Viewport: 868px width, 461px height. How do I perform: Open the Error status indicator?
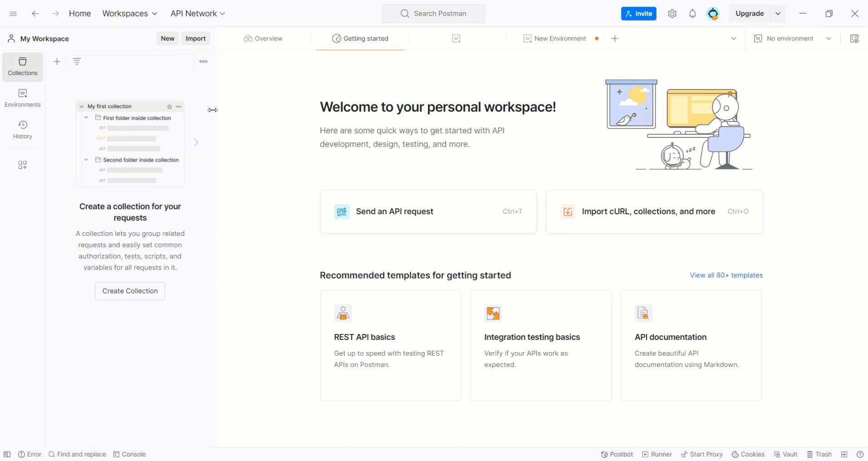[x=30, y=454]
